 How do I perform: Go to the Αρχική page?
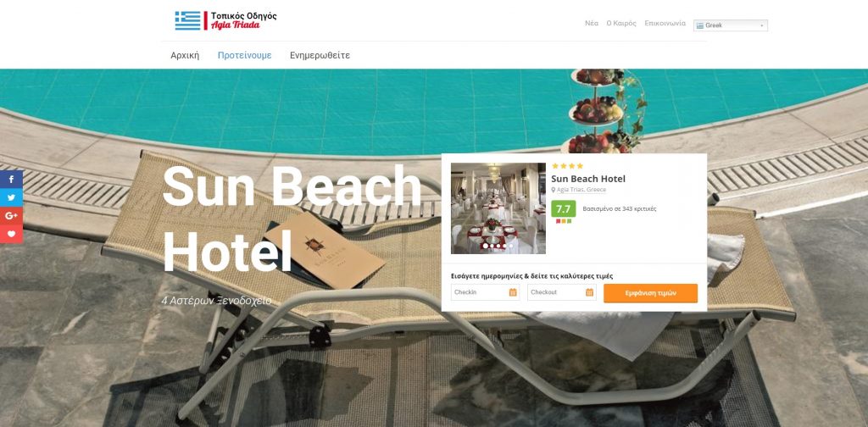185,55
